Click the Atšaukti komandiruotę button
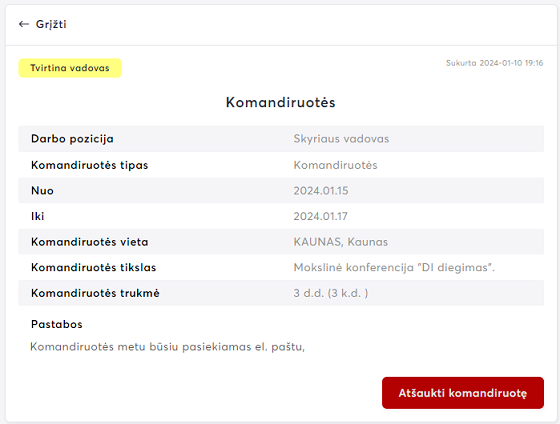This screenshot has width=560, height=424. 463,393
